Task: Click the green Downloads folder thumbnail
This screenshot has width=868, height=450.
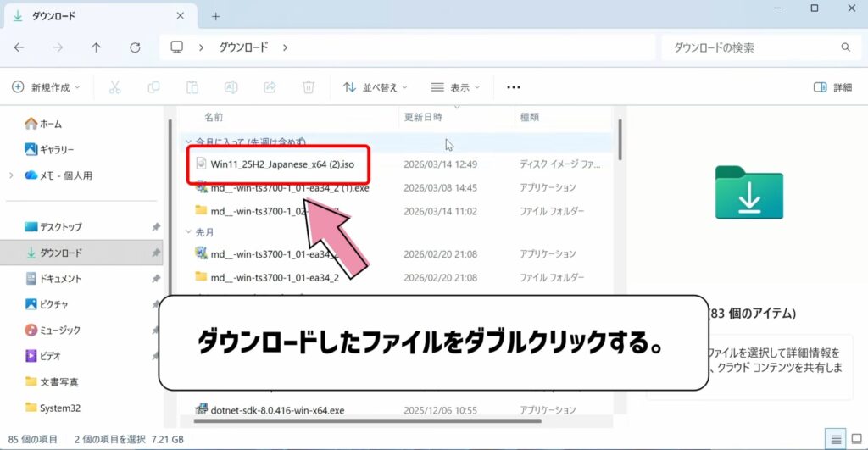Action: 749,192
